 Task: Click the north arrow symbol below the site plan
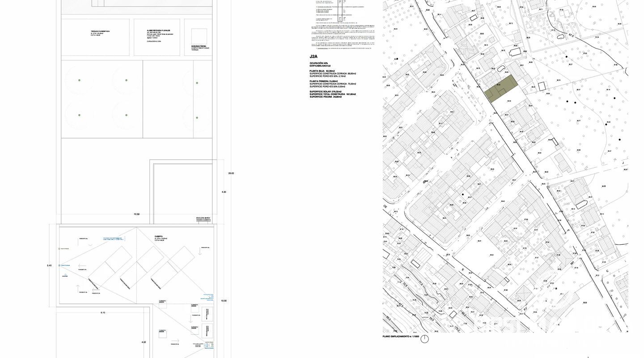pos(424,339)
